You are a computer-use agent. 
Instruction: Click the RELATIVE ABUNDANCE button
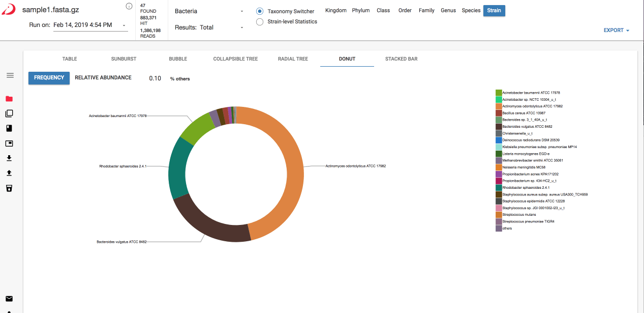coord(103,78)
